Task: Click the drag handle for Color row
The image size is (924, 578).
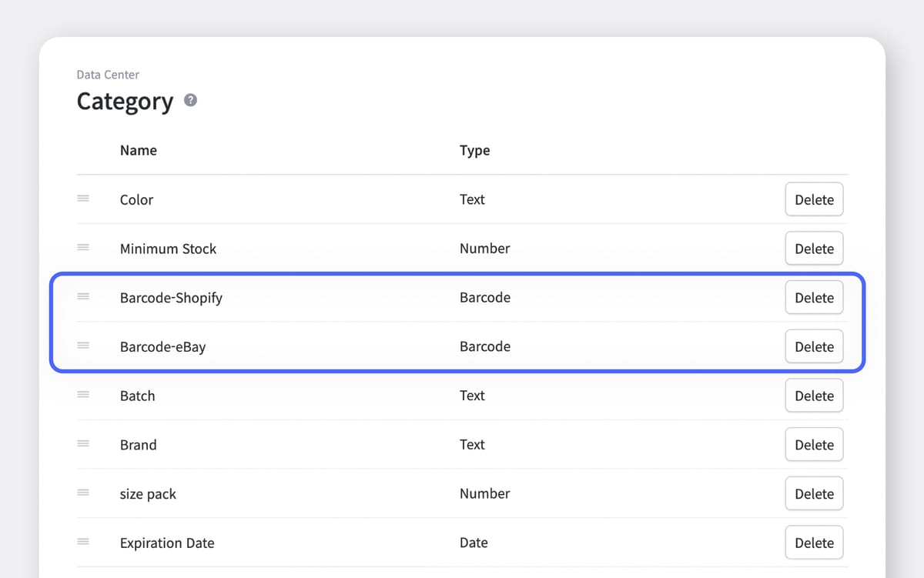Action: point(83,199)
